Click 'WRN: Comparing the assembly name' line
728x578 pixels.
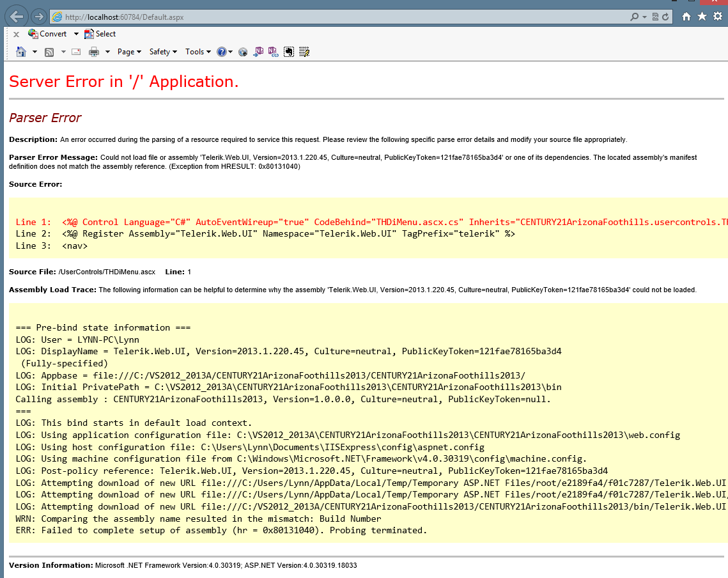(198, 519)
